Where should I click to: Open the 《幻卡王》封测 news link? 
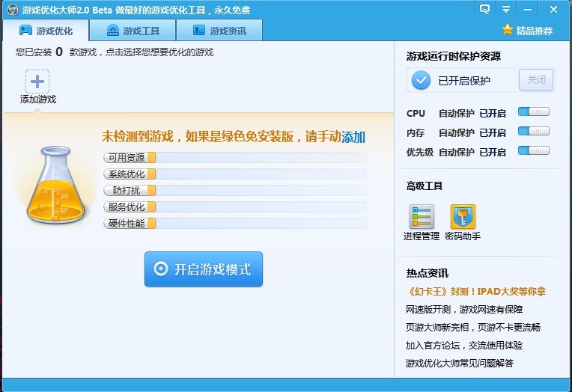pyautogui.click(x=475, y=291)
